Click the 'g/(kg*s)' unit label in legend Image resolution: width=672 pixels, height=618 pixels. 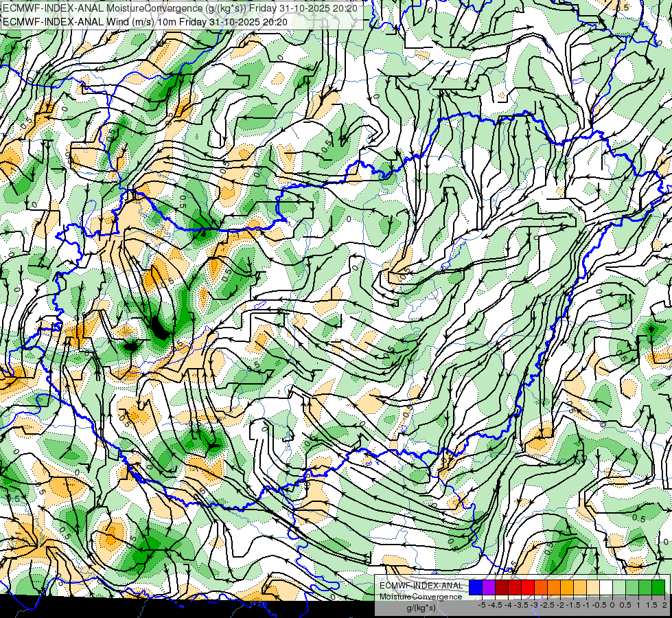(x=421, y=608)
